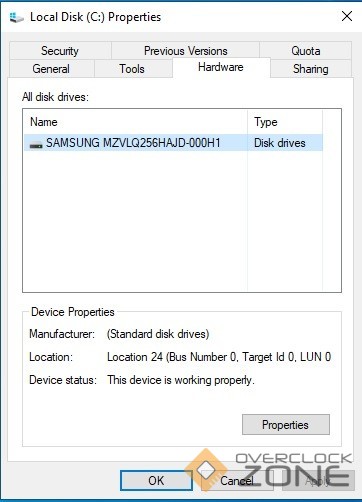Switch to the Security tab
This screenshot has width=362, height=502.
pos(60,51)
